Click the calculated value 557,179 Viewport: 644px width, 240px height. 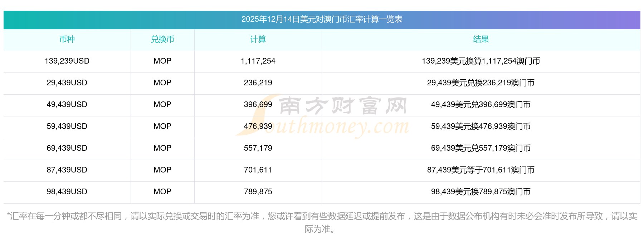(258, 148)
